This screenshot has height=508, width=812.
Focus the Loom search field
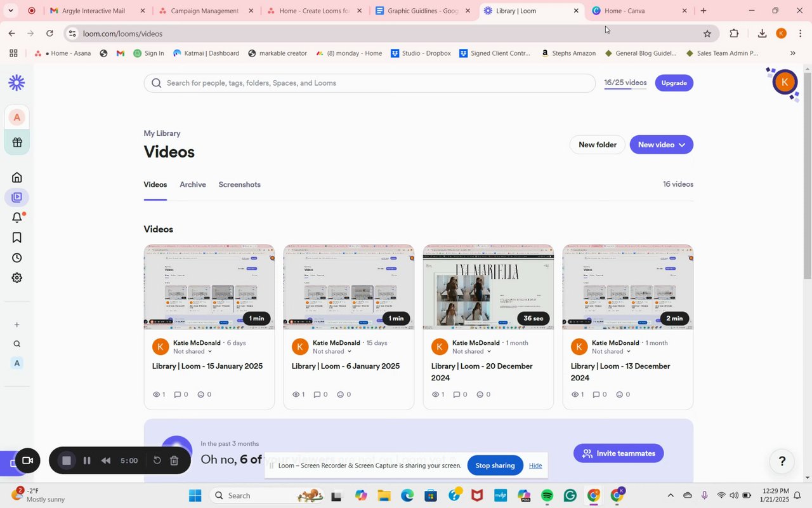pos(369,83)
